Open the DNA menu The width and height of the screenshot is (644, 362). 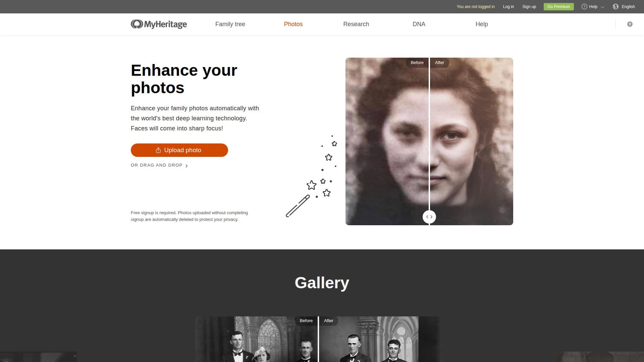pos(419,24)
